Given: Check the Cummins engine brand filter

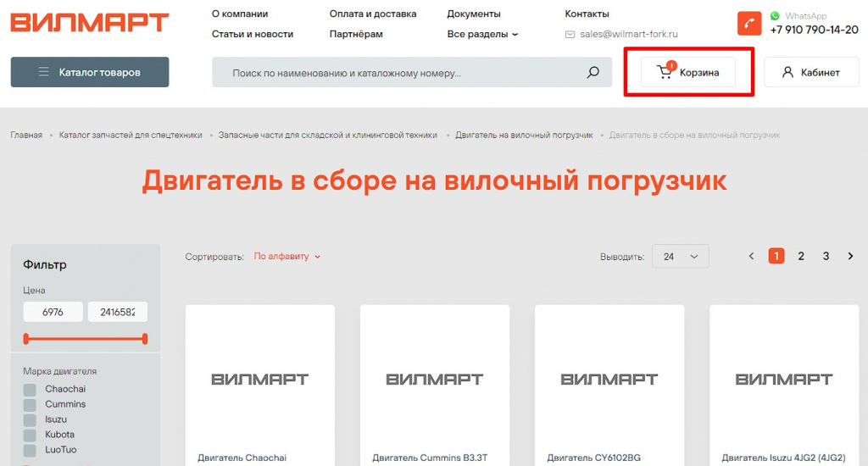Looking at the screenshot, I should tap(30, 404).
